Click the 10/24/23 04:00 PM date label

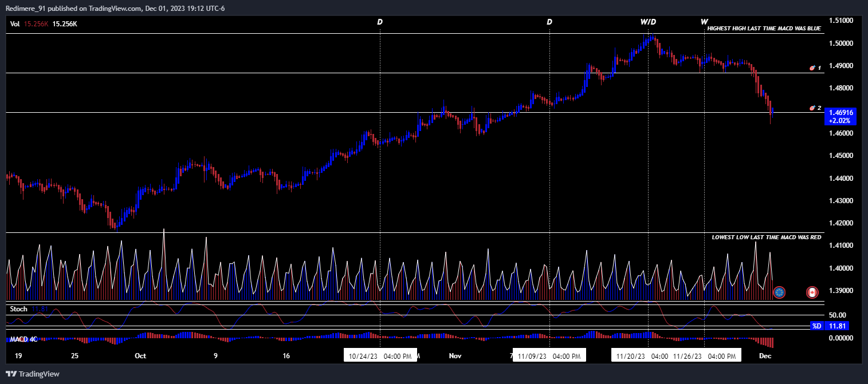pos(380,356)
